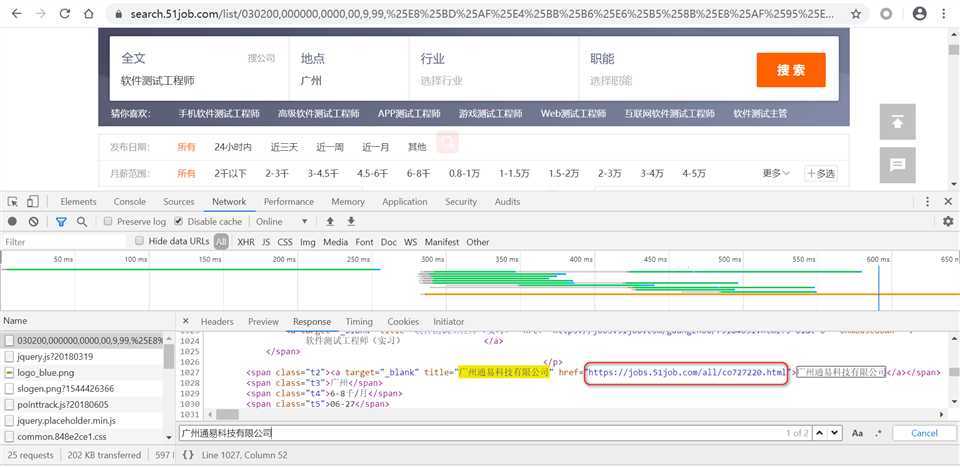Open the 行业 industry selector

(495, 69)
